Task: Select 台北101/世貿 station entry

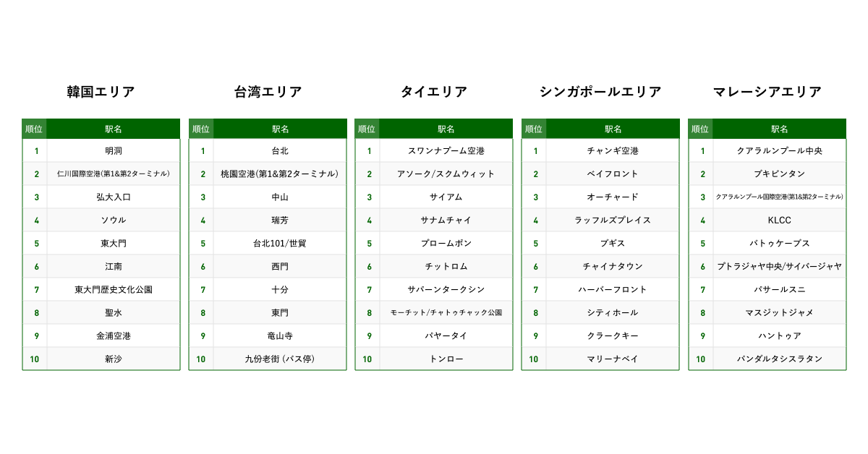Action: (x=280, y=244)
